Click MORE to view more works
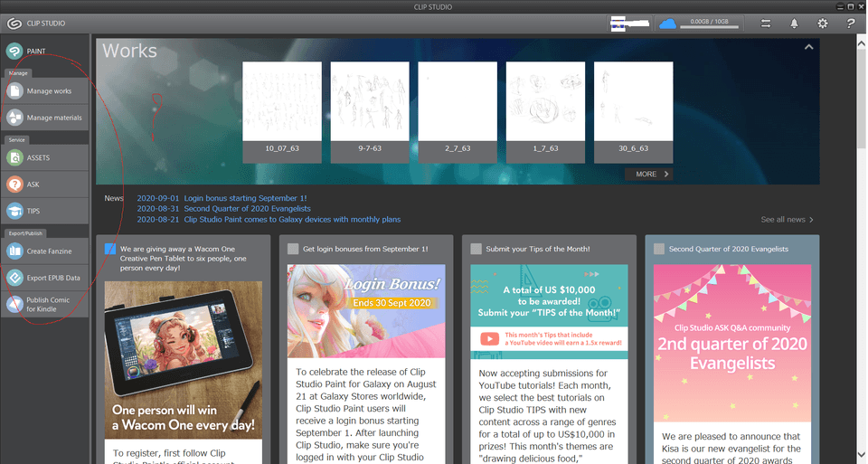This screenshot has height=464, width=868. pos(649,174)
